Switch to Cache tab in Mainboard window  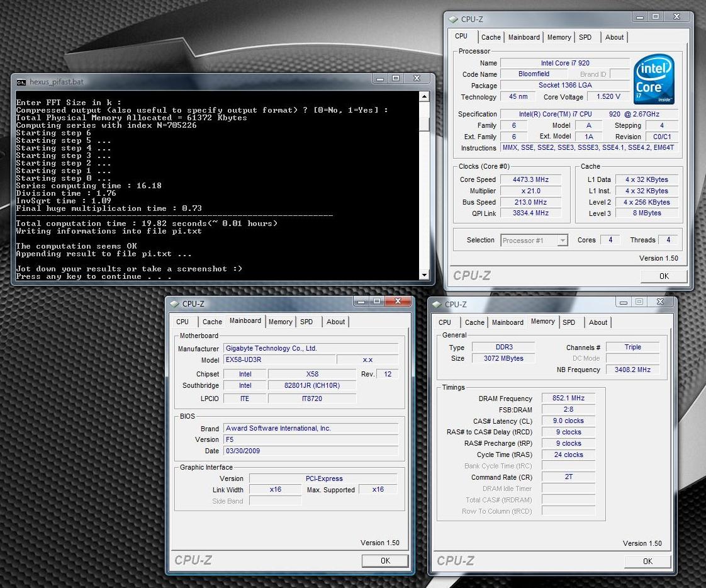(x=212, y=322)
